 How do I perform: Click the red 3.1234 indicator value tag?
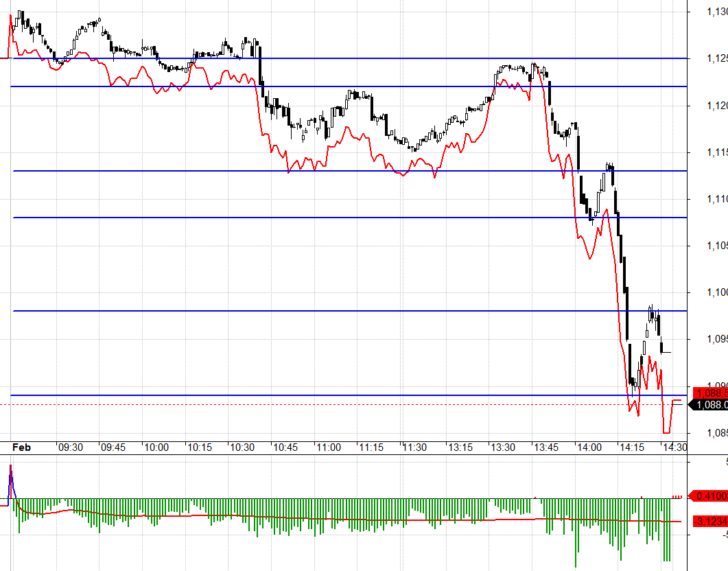coord(711,521)
